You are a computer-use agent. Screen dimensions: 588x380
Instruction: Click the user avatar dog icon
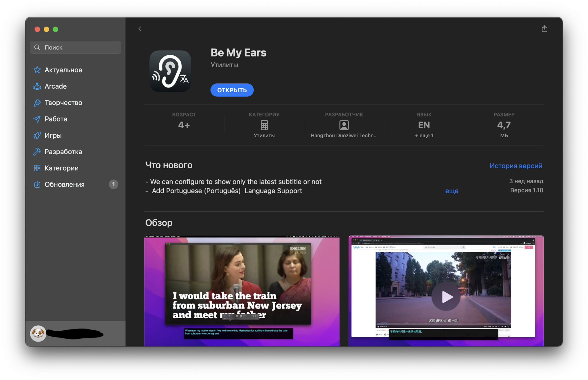coord(38,333)
